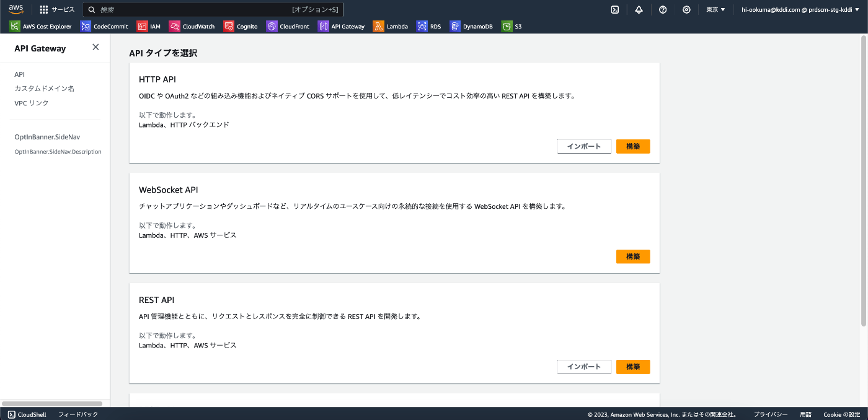
Task: Click the REST API card title
Action: click(157, 300)
